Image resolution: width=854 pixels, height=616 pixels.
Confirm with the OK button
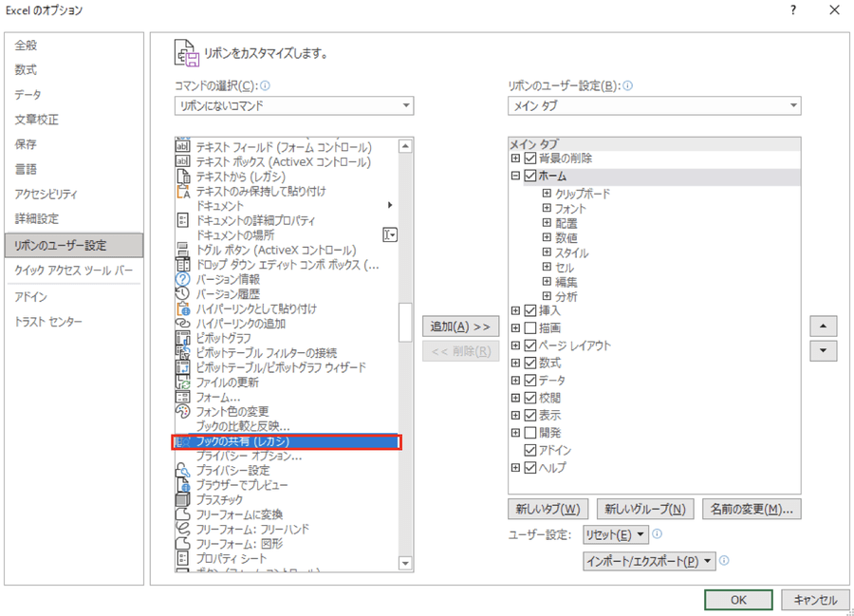click(738, 600)
